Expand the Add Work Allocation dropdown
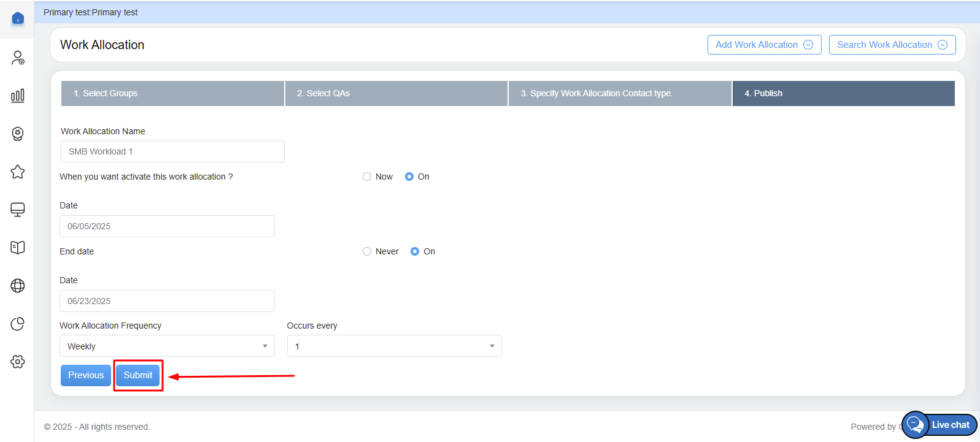This screenshot has height=442, width=980. point(764,45)
